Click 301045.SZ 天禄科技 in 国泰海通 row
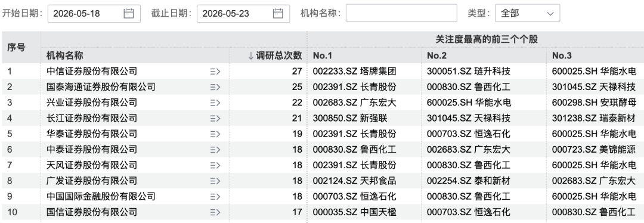 (594, 87)
